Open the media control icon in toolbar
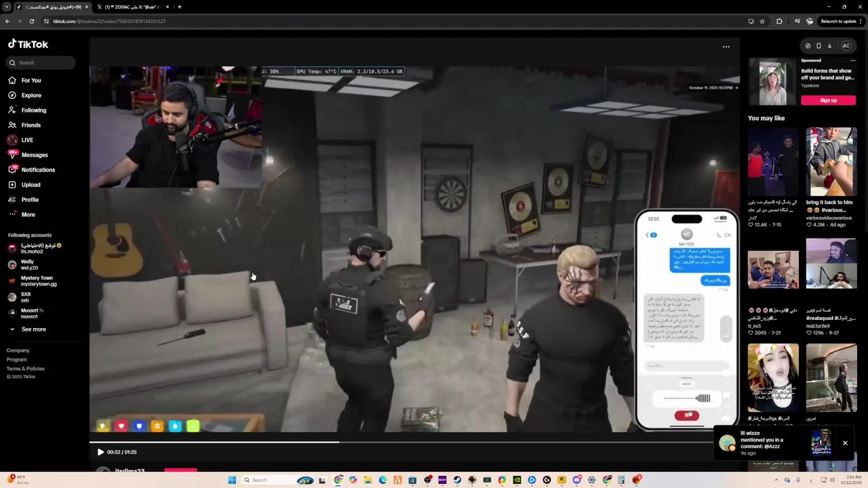Image resolution: width=868 pixels, height=488 pixels. pos(797,21)
